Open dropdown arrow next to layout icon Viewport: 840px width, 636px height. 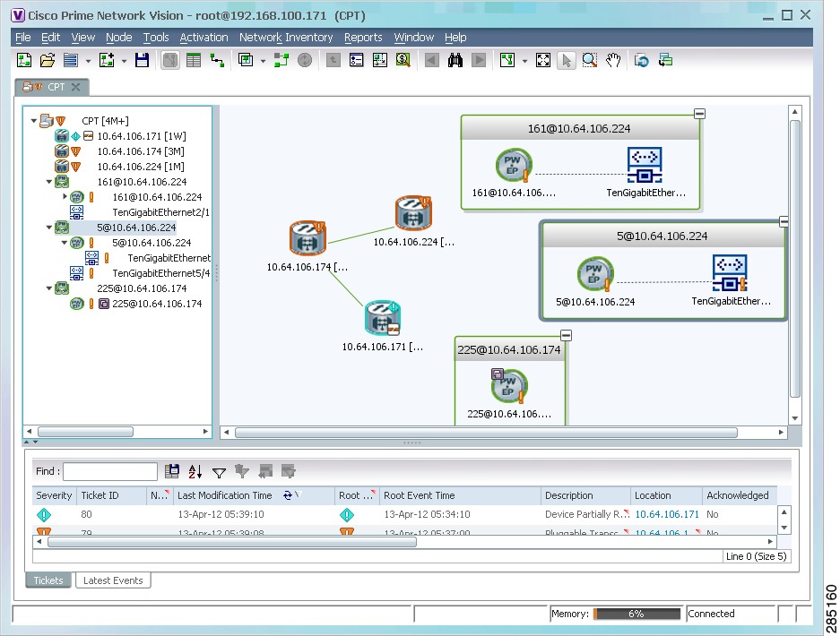pos(524,61)
